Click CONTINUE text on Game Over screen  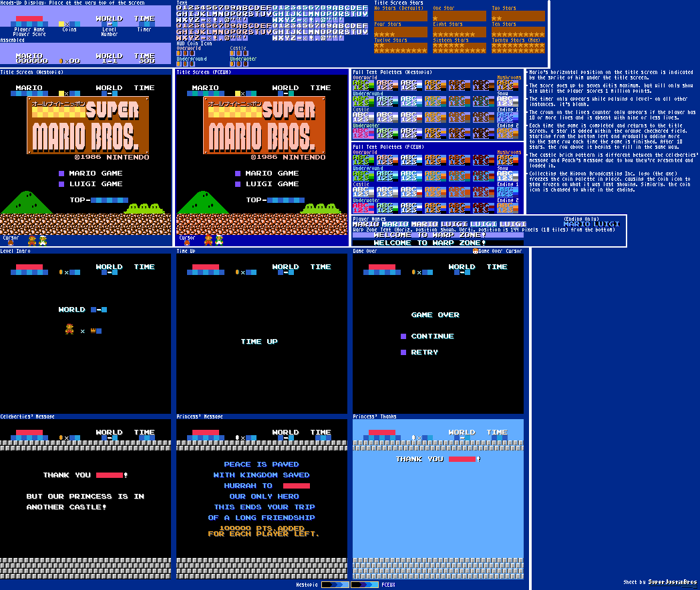(433, 336)
